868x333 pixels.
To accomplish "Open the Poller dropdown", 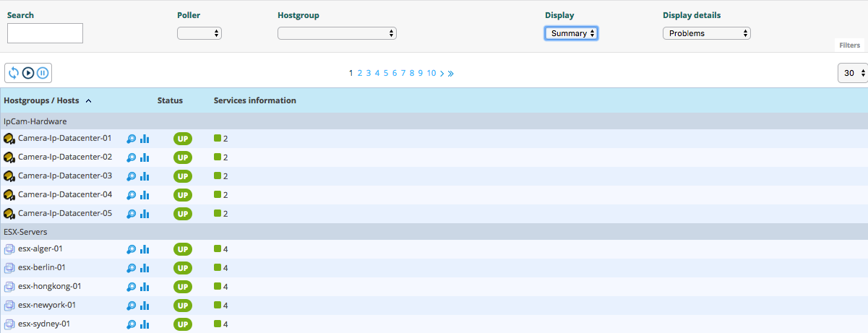I will click(x=199, y=33).
